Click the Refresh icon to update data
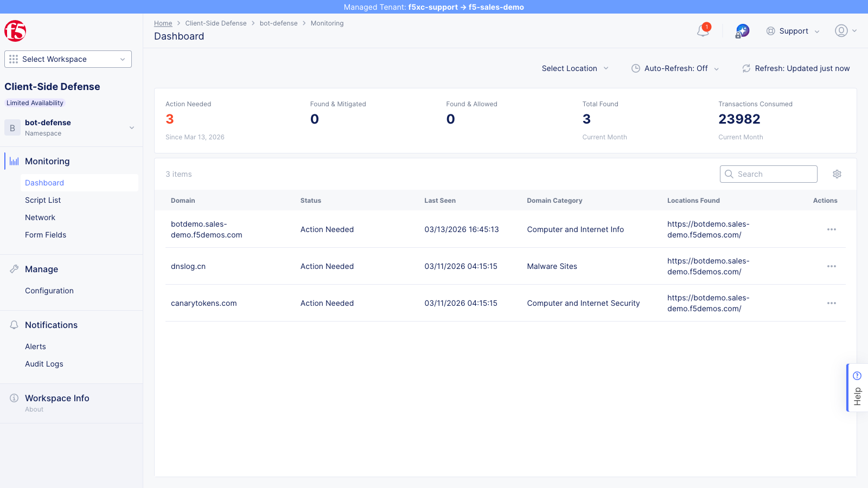 746,68
